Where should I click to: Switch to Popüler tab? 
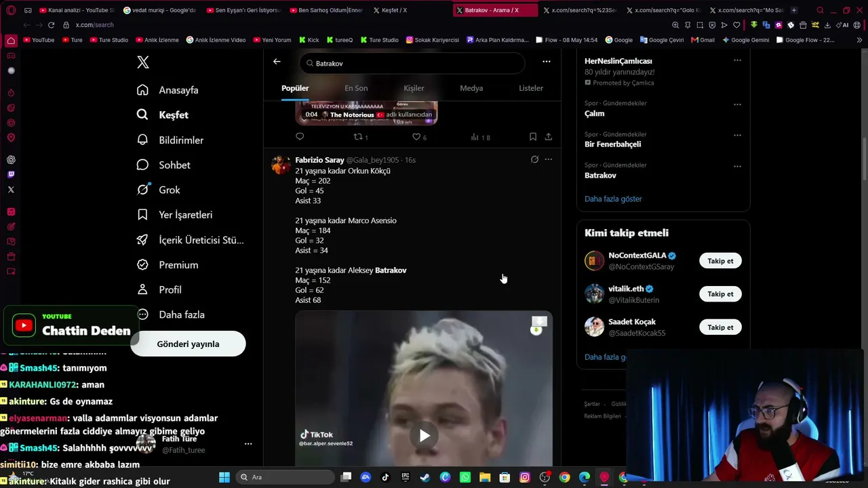[295, 88]
